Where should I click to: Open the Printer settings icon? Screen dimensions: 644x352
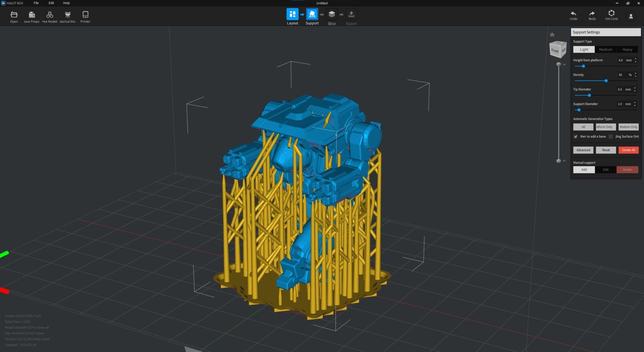click(85, 15)
